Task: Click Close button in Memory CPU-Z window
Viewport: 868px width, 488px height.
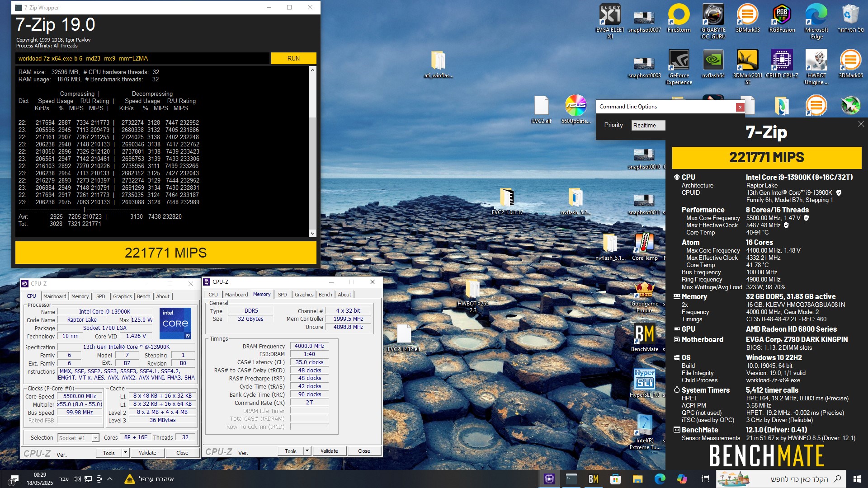Action: pos(364,451)
